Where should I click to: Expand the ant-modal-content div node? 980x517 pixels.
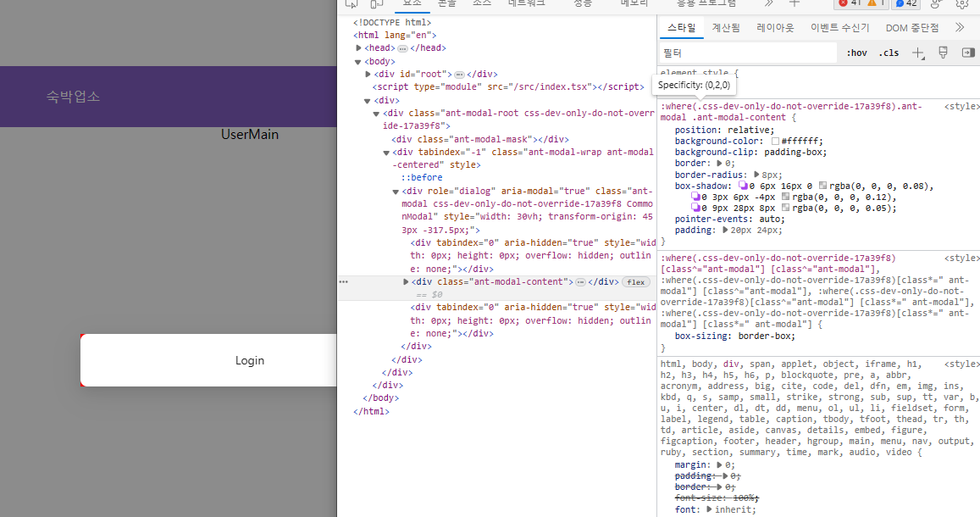click(406, 282)
